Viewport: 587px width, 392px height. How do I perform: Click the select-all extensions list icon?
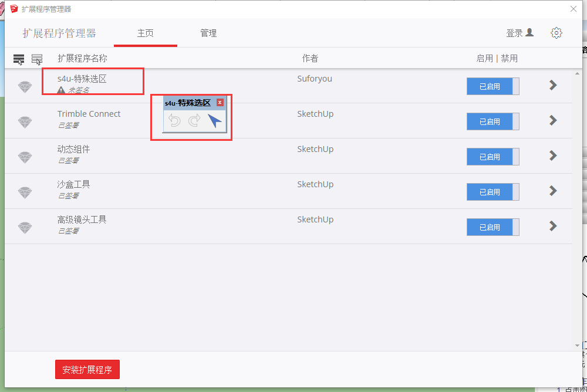click(19, 59)
